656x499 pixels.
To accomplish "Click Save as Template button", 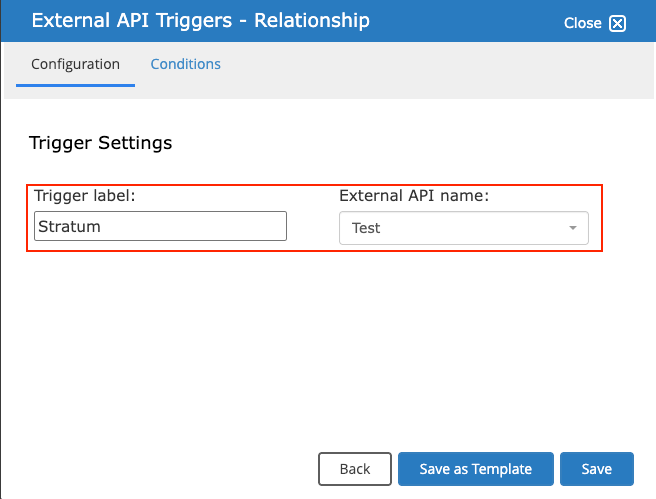I will [476, 469].
